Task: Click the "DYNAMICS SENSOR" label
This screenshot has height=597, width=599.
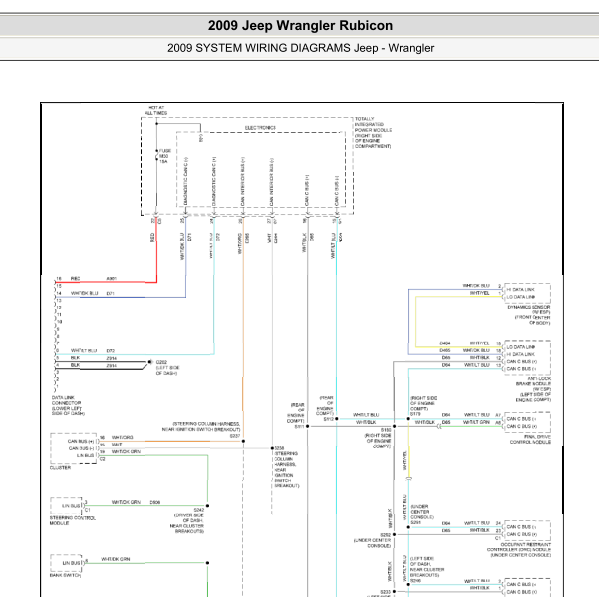Action: coord(529,307)
